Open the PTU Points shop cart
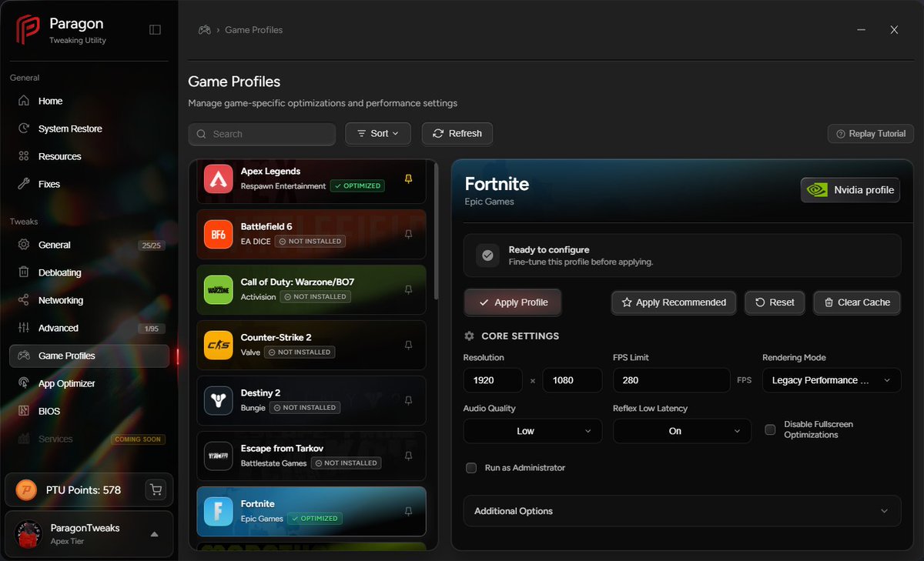924x561 pixels. tap(156, 489)
